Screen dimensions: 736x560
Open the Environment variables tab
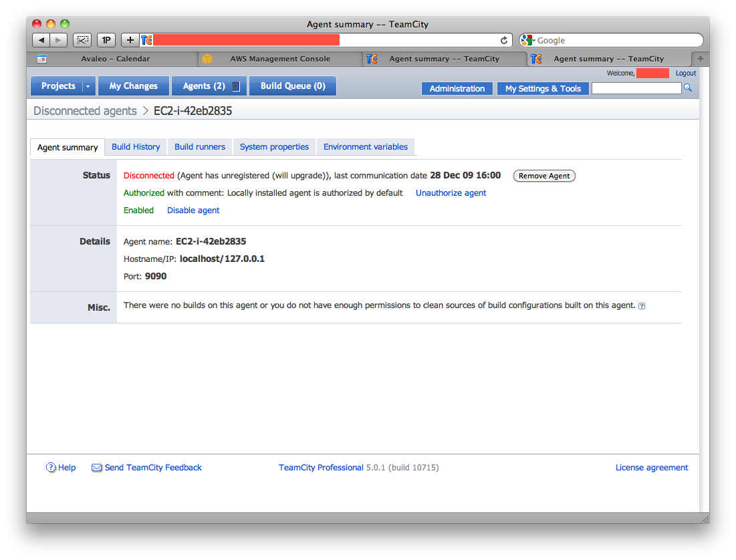[365, 146]
